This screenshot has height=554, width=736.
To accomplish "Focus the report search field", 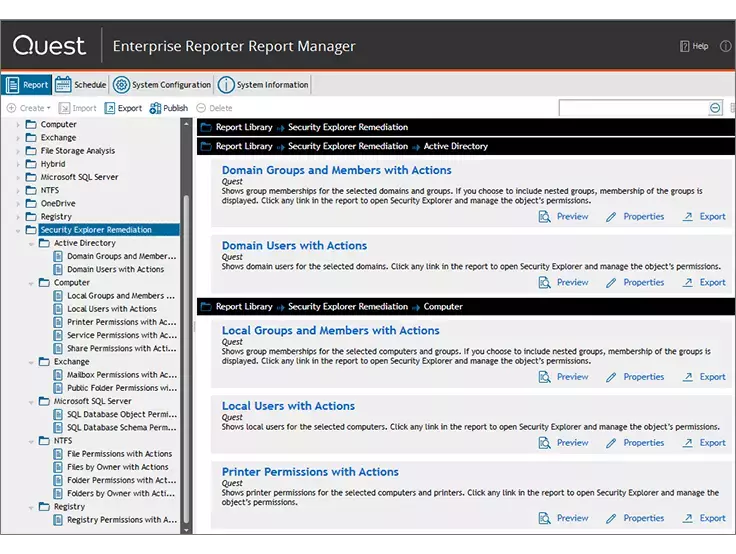I will (x=634, y=108).
